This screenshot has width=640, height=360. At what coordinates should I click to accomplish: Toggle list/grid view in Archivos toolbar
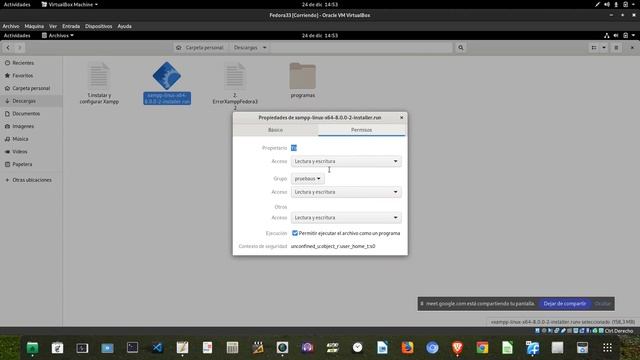[x=594, y=48]
